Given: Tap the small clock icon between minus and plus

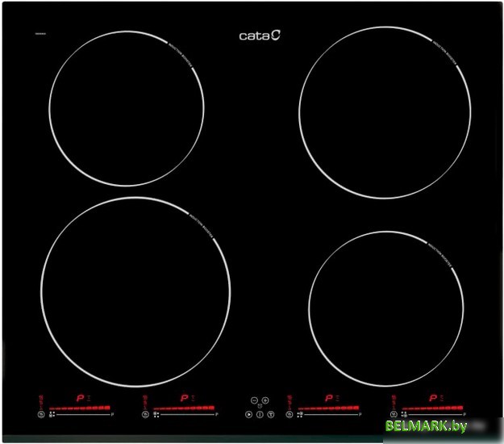Looking at the screenshot, I should pyautogui.click(x=260, y=406).
